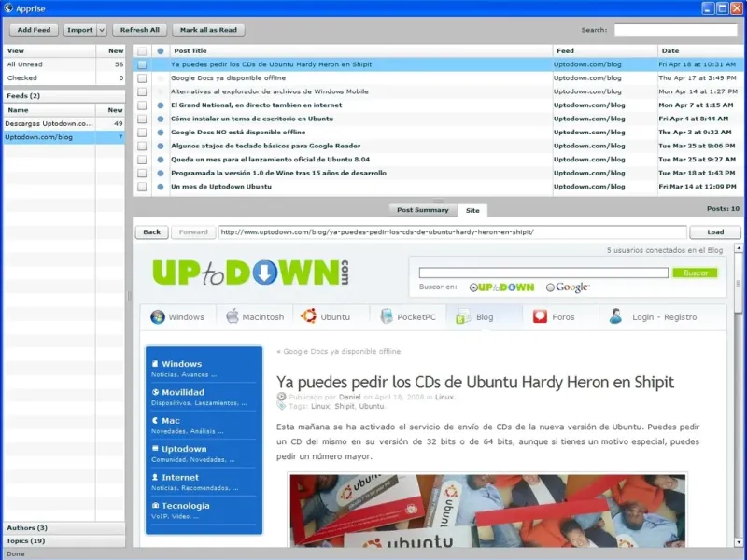Click the Login user avatar icon
Viewport: 747px width, 560px height.
[615, 316]
